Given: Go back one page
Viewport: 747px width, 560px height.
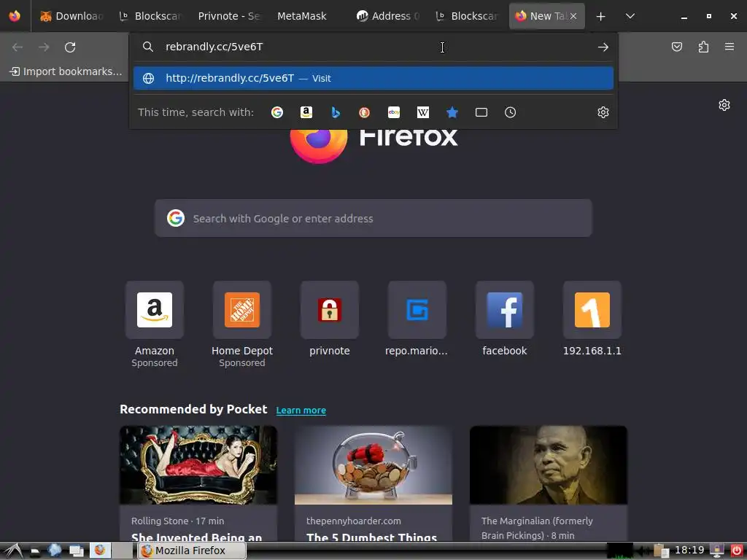Looking at the screenshot, I should pos(18,47).
